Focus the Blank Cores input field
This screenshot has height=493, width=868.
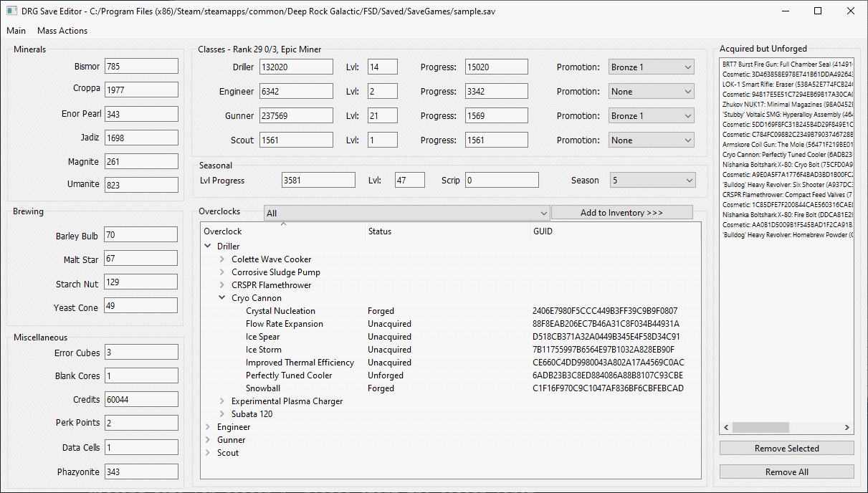(141, 375)
